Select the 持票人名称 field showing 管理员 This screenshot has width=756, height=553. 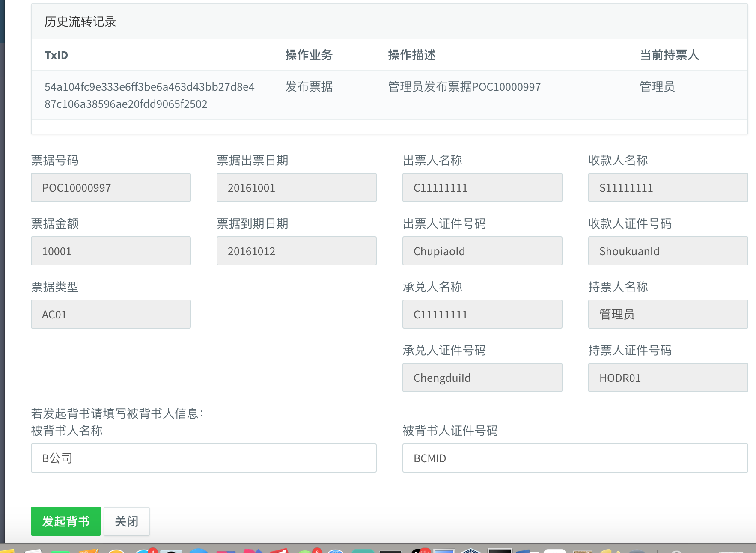668,314
